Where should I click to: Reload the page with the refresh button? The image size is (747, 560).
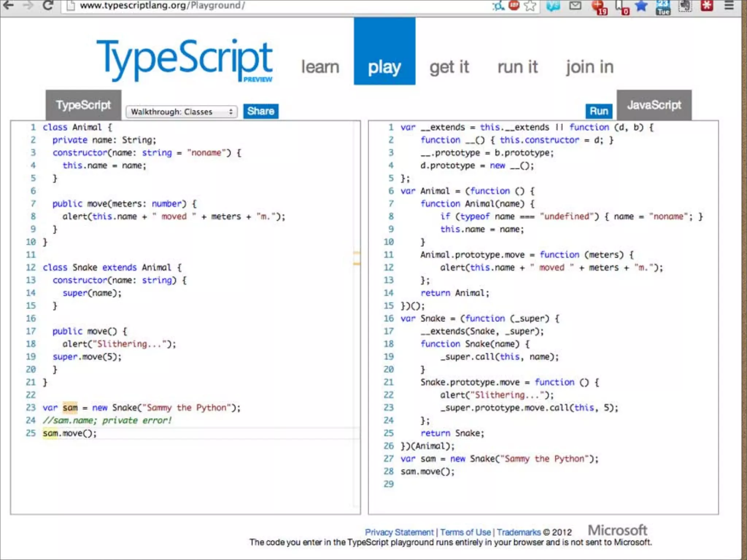coord(48,5)
